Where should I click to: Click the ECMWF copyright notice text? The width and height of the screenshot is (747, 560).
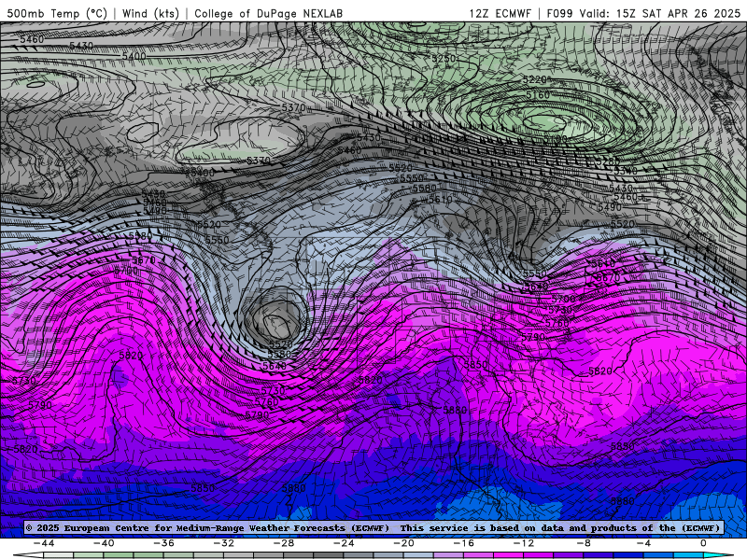[373, 527]
